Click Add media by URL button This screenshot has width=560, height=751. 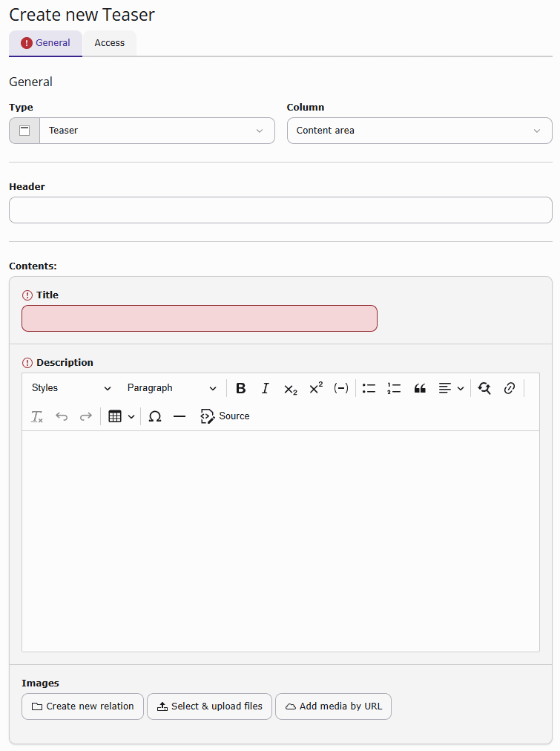tap(333, 706)
